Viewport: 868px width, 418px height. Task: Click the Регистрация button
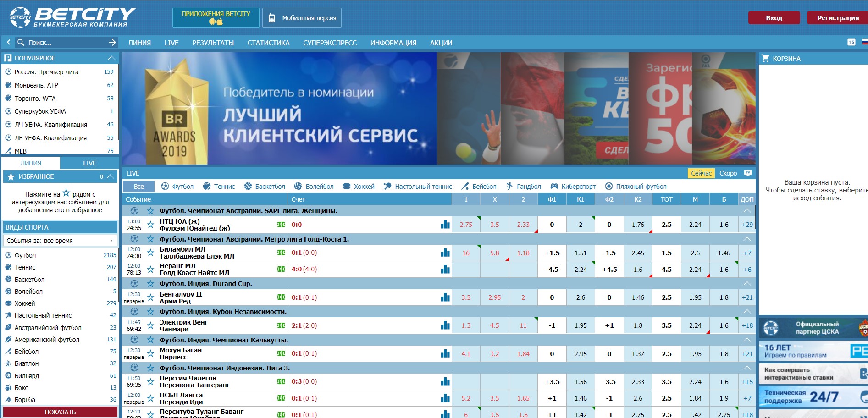point(838,18)
